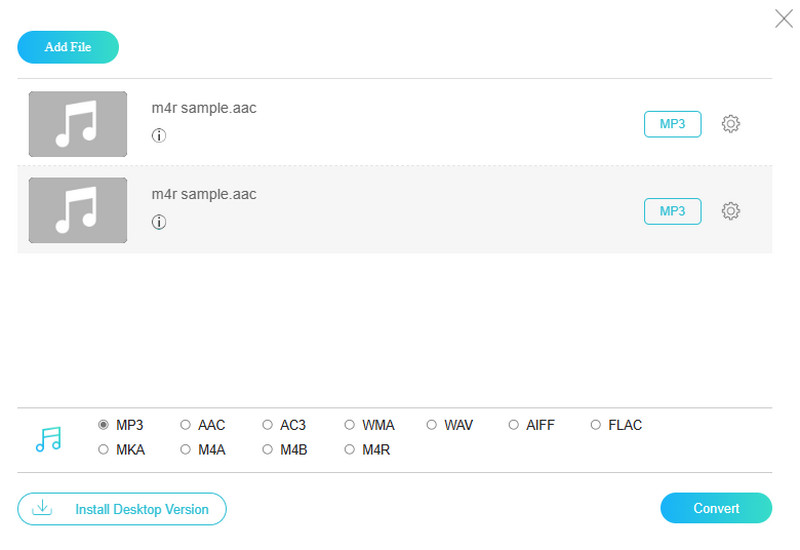This screenshot has width=800, height=550.
Task: Choose WAV as output format
Action: (x=432, y=425)
